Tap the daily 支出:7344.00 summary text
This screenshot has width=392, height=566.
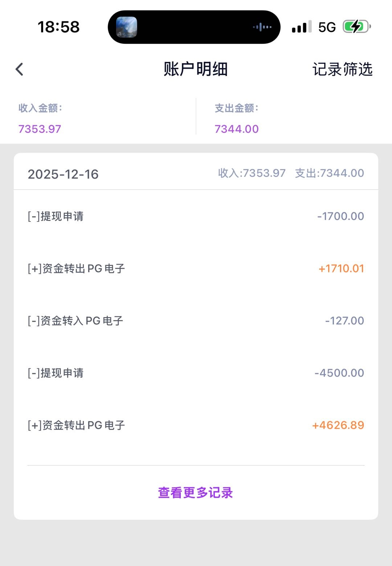329,173
